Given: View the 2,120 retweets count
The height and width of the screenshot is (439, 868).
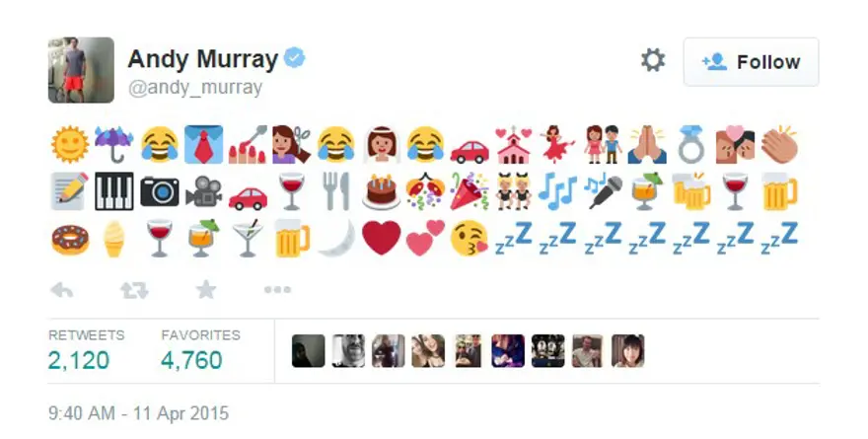Looking at the screenshot, I should point(79,360).
